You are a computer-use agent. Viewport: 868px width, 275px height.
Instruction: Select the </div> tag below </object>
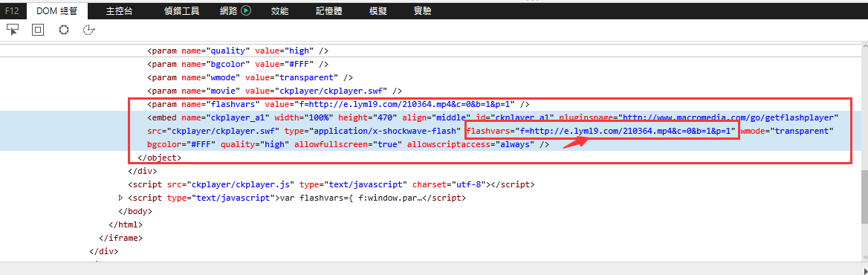point(143,171)
